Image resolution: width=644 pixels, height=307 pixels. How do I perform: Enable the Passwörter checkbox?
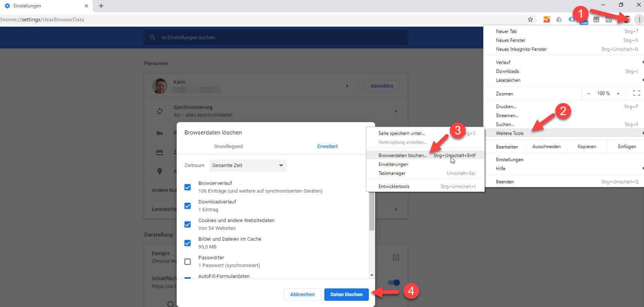pyautogui.click(x=188, y=262)
